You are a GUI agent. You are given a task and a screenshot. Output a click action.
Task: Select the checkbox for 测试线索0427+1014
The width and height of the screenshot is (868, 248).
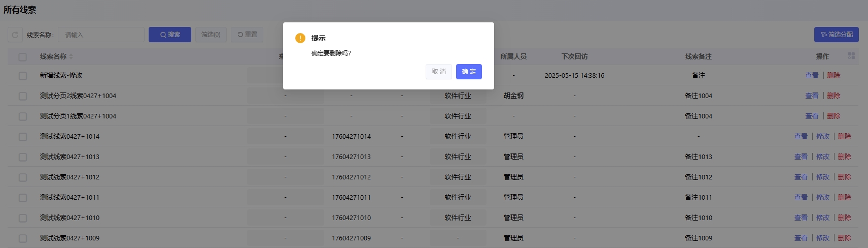tap(23, 137)
